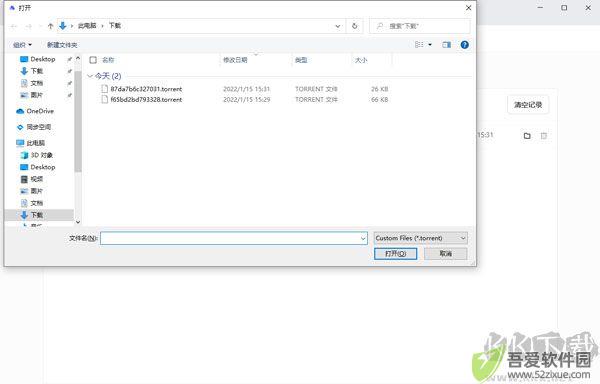Viewport: 600px width, 384px height.
Task: Go up one folder level
Action: coord(51,26)
